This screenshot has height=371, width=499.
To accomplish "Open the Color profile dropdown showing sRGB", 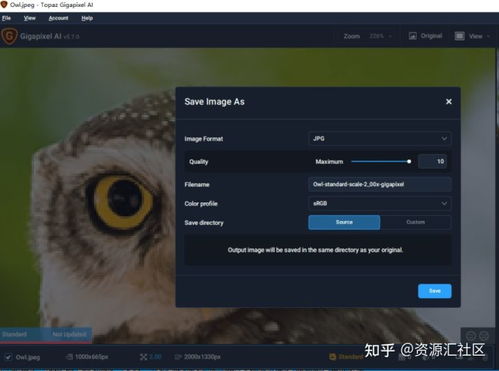I will [x=380, y=203].
